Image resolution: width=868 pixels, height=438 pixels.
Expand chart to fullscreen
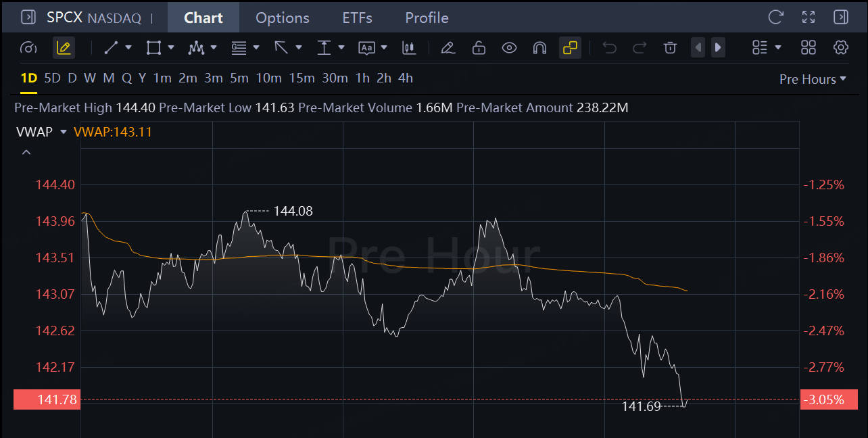808,17
